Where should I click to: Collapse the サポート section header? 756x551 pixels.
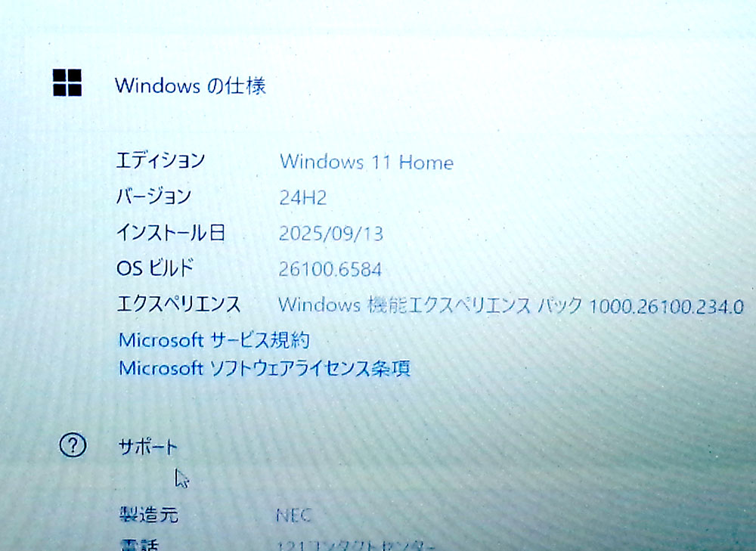(147, 447)
